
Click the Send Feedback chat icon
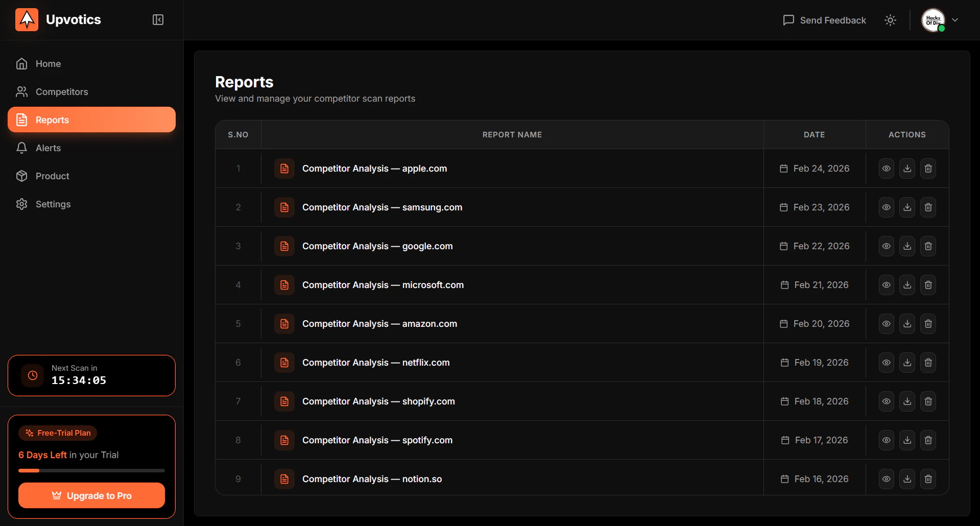(x=788, y=20)
